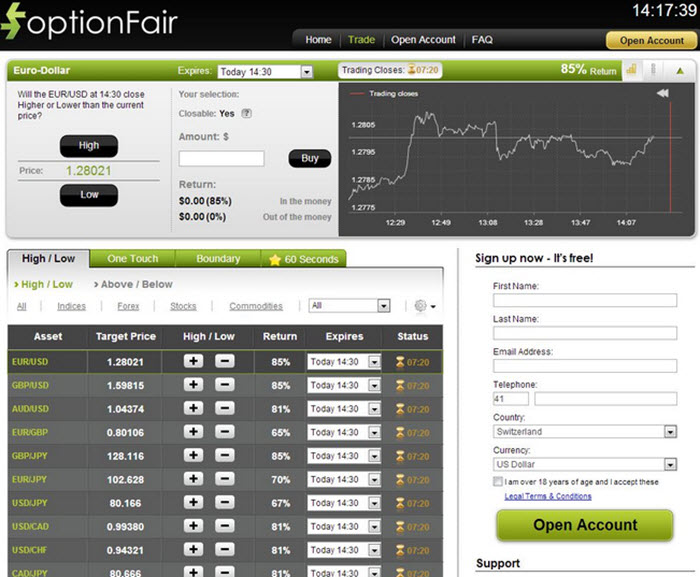Filter assets by Forex

pos(128,306)
